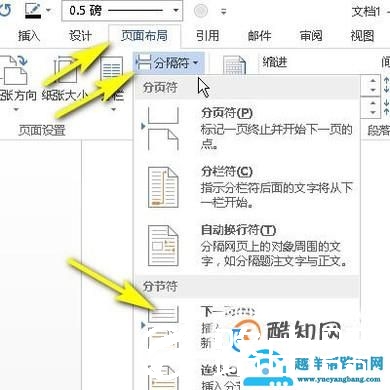Open the 视图 tab
Screen dimensions: 390x390
point(362,35)
